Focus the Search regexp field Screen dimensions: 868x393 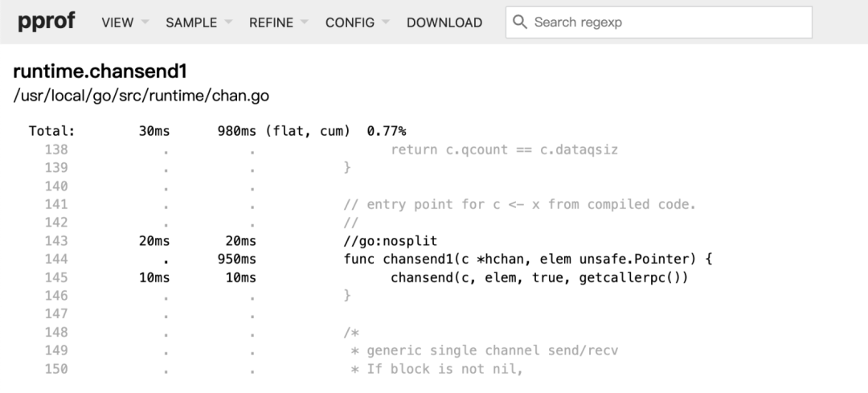click(659, 23)
